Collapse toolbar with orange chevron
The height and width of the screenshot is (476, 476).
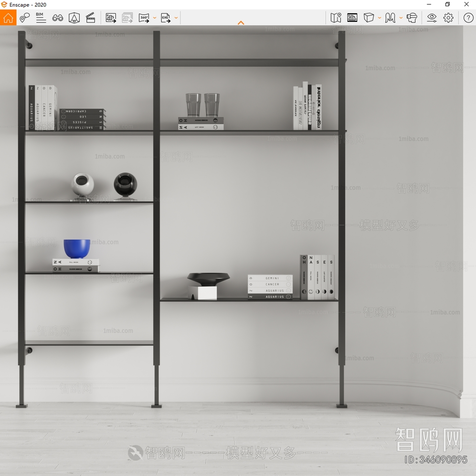pos(241,23)
